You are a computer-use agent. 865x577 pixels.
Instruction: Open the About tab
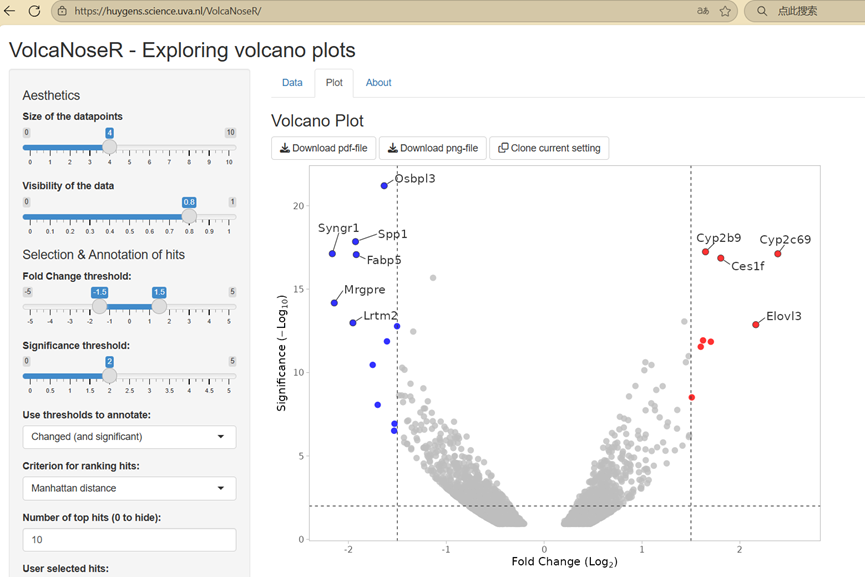point(378,83)
